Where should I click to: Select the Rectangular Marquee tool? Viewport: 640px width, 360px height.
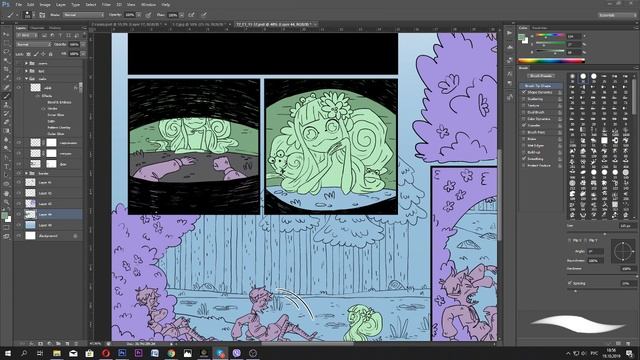6,43
